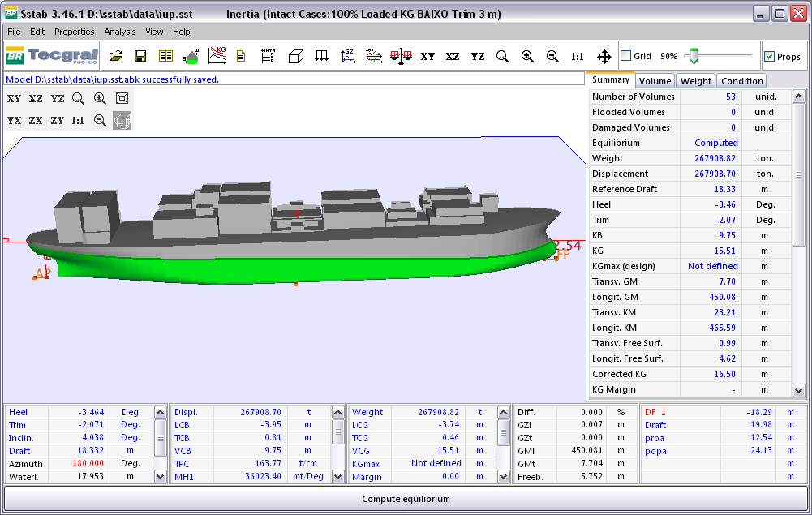
Task: Open the Analysis menu
Action: (x=120, y=32)
